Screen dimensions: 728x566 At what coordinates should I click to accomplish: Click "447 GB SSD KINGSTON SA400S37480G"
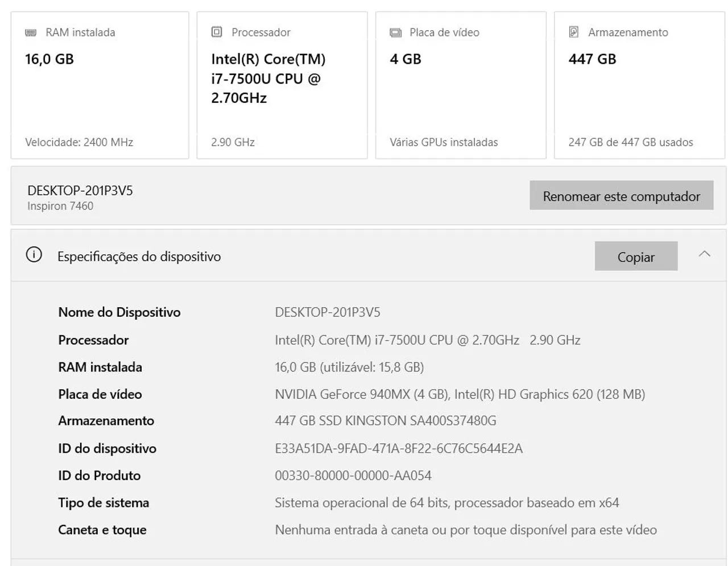[x=386, y=421]
